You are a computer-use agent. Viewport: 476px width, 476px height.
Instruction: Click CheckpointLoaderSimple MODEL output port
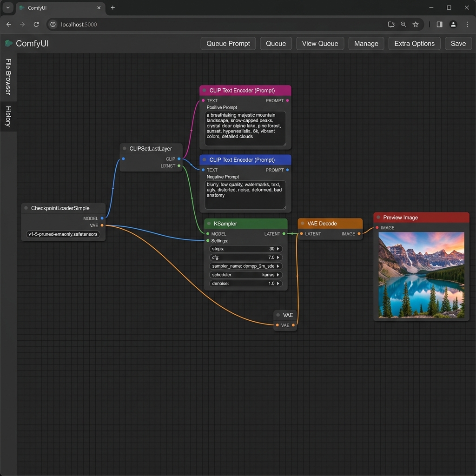(x=102, y=218)
